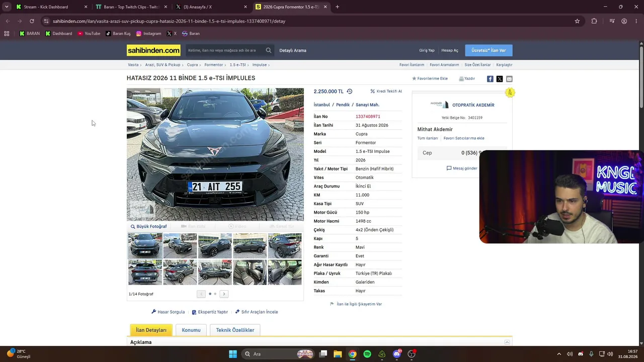The width and height of the screenshot is (644, 362).
Task: Click the sahibinden.com logo
Action: tap(153, 50)
